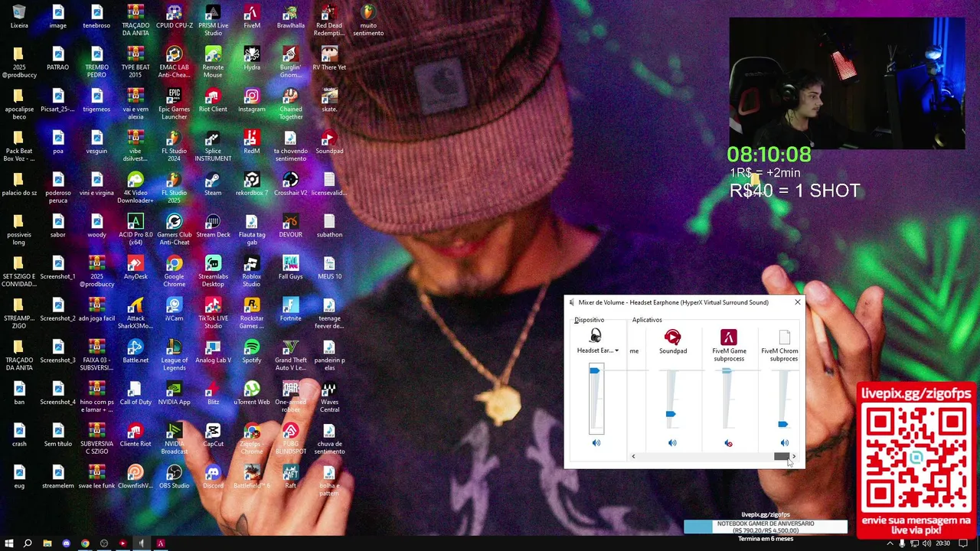Select the ACID Pro 8.0 shortcut
The height and width of the screenshot is (551, 980).
(136, 230)
